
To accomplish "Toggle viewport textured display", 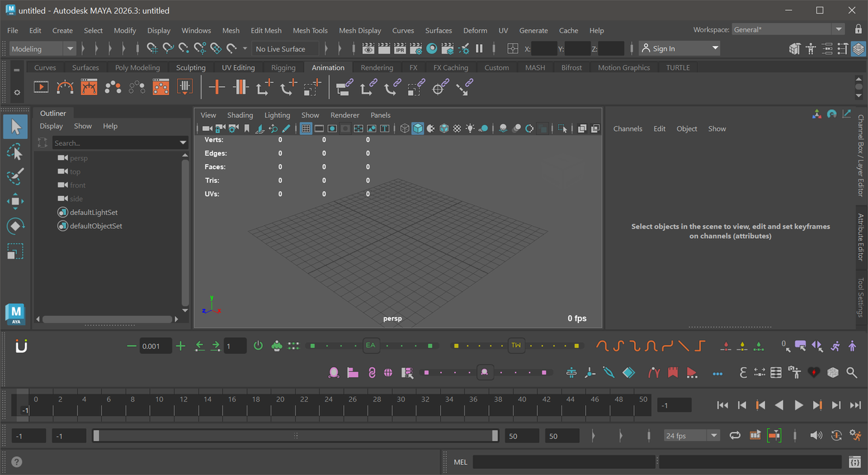I will 457,128.
